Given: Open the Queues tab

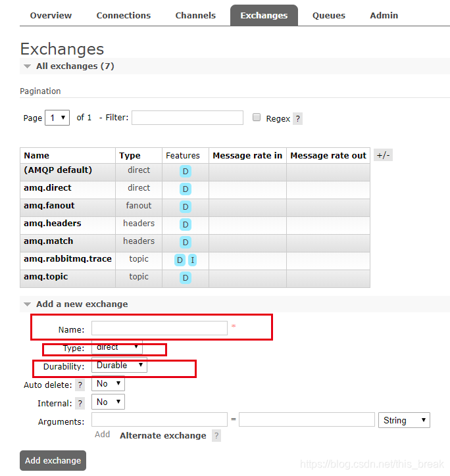Looking at the screenshot, I should [x=329, y=16].
